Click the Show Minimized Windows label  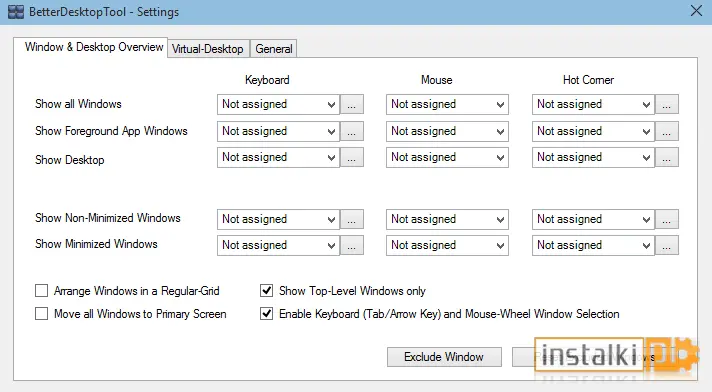96,244
